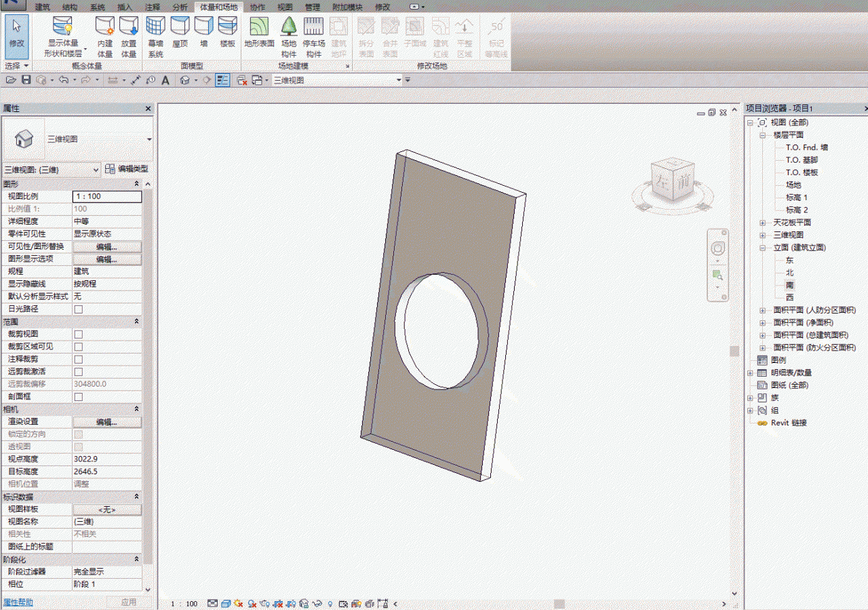Select the 南 elevation in project browser

pos(790,285)
